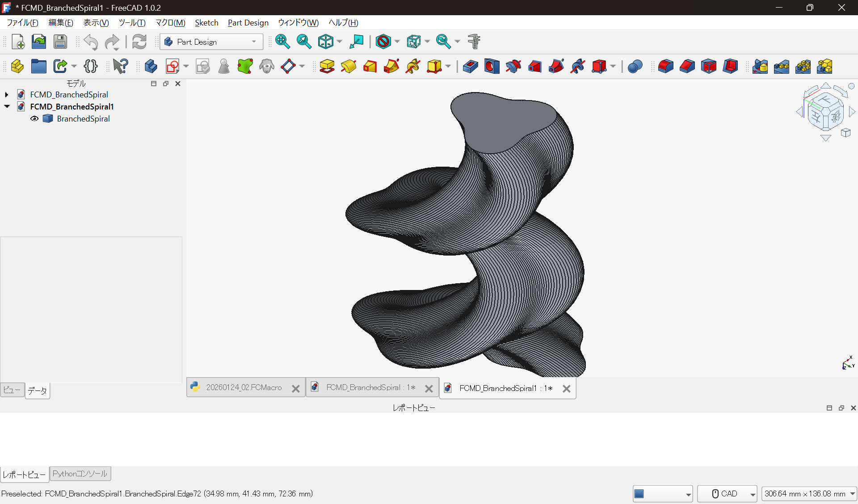
Task: Expand the FCMD_BranchedSpiral document tree
Action: [7, 95]
